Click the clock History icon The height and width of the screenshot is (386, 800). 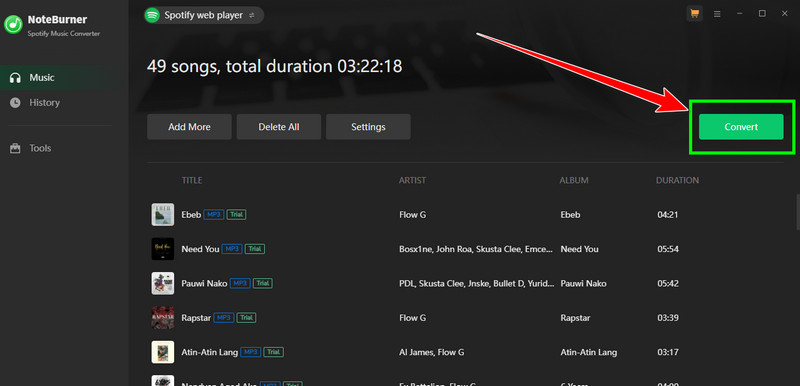pyautogui.click(x=15, y=102)
